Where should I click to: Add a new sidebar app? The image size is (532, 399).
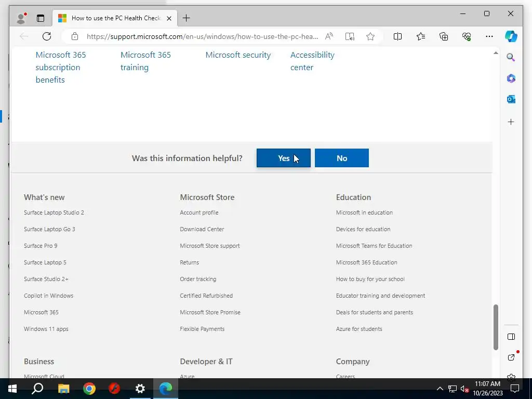pyautogui.click(x=511, y=122)
